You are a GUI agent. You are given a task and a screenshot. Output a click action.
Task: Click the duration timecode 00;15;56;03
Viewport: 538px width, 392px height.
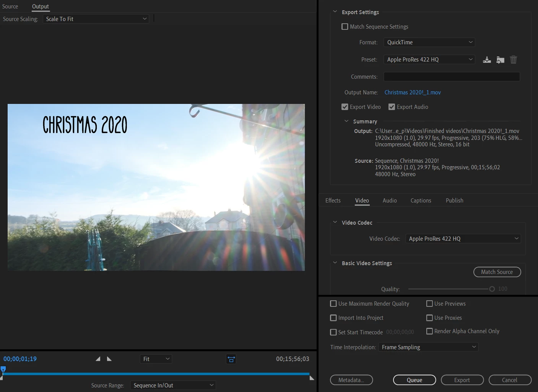(293, 359)
